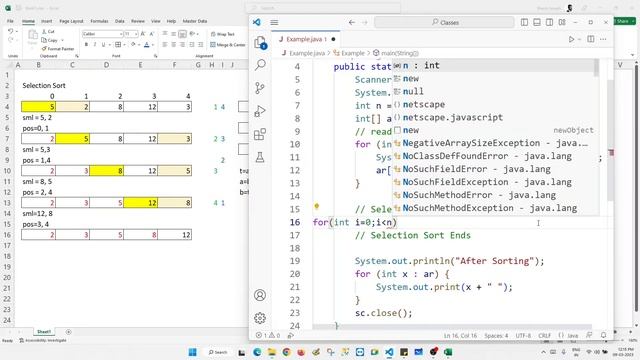Open Excel Formulas ribbon tab
The width and height of the screenshot is (640, 360).
tap(99, 21)
